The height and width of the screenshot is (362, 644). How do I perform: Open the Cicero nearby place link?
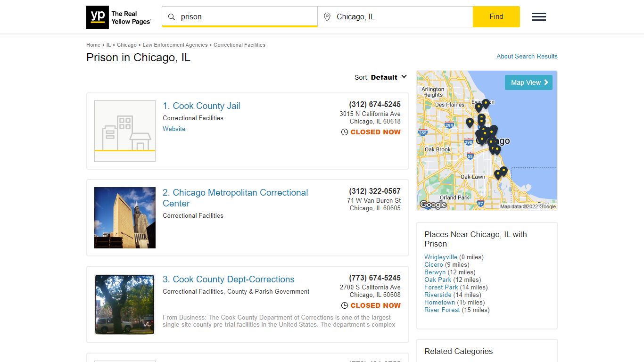pos(434,264)
